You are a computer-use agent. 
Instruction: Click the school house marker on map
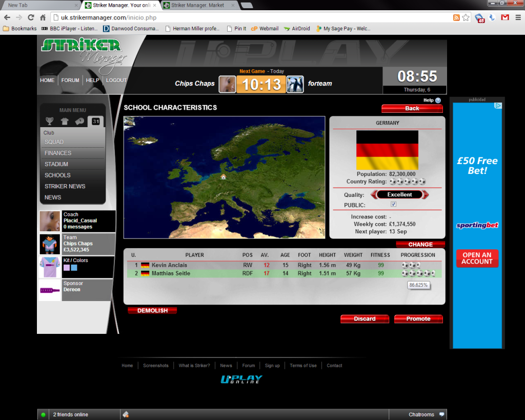tap(224, 176)
